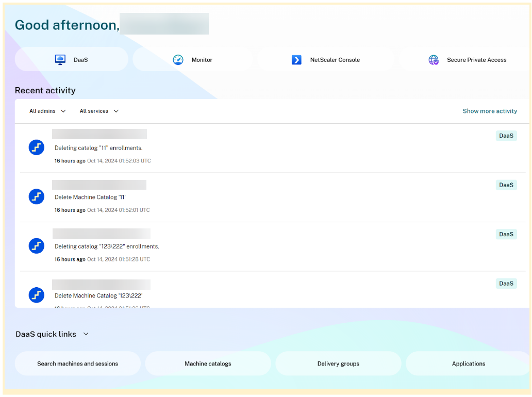Open Show more activity link

point(490,111)
